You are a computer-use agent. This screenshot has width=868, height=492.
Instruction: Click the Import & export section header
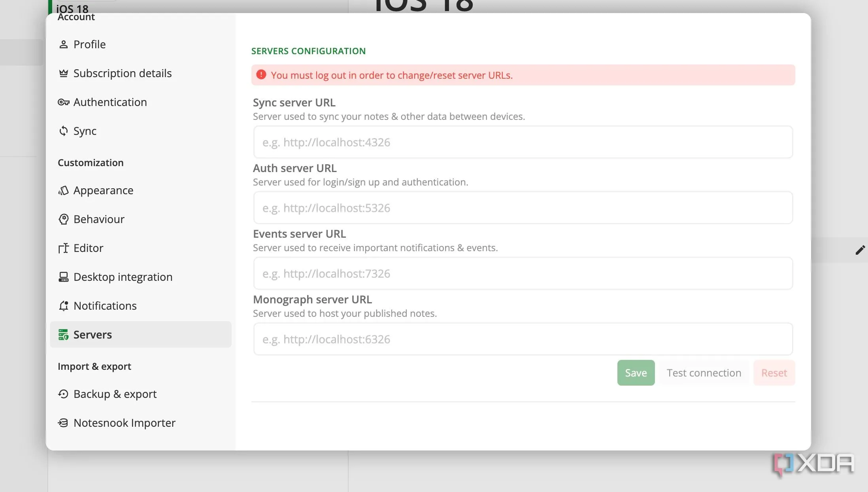[94, 366]
